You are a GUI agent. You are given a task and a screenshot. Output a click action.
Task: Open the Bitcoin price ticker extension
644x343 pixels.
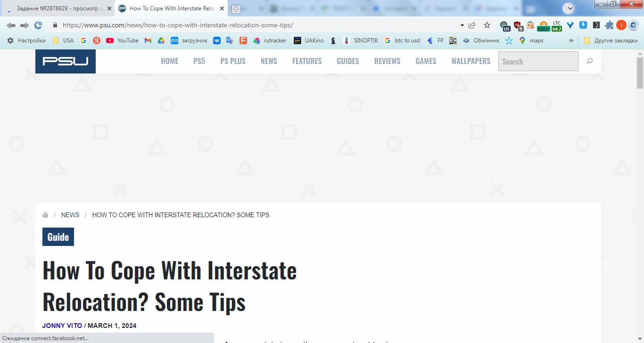click(x=544, y=26)
